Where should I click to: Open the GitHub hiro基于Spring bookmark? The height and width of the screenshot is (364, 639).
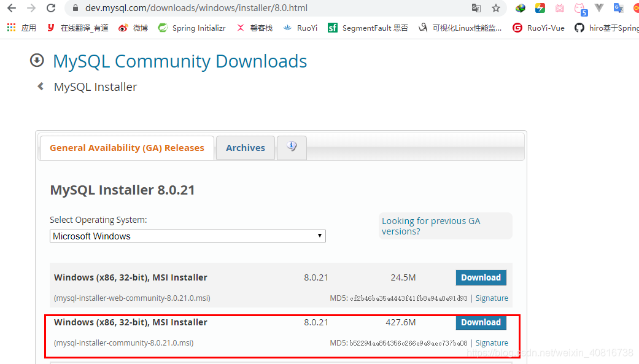[x=606, y=28]
